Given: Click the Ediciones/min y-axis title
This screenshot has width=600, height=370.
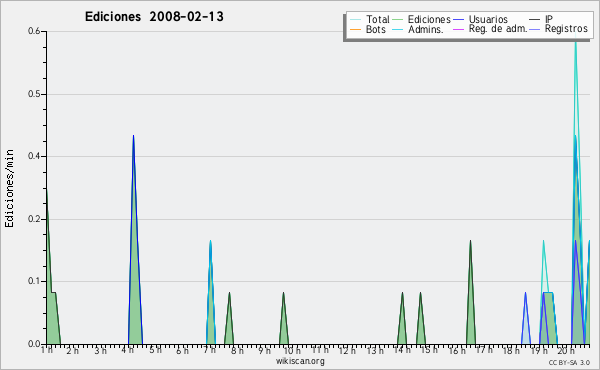Looking at the screenshot, I should click(x=10, y=188).
